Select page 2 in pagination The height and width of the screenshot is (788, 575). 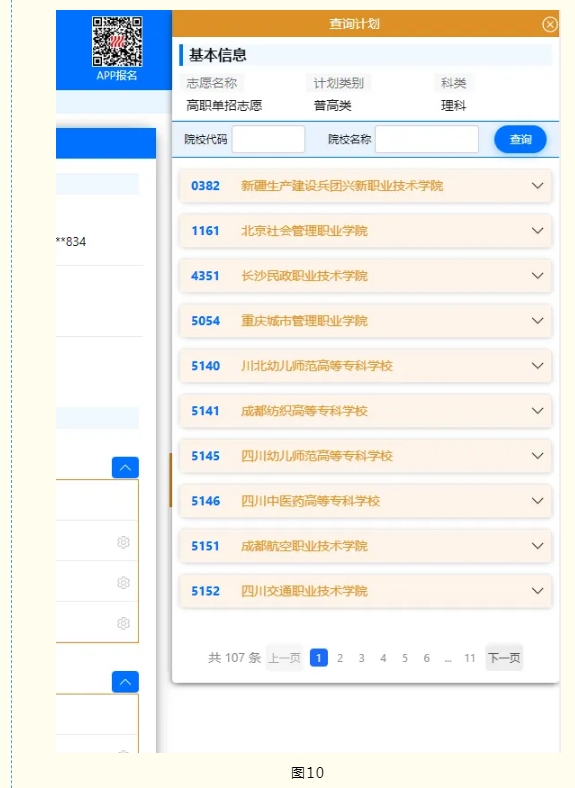(340, 658)
